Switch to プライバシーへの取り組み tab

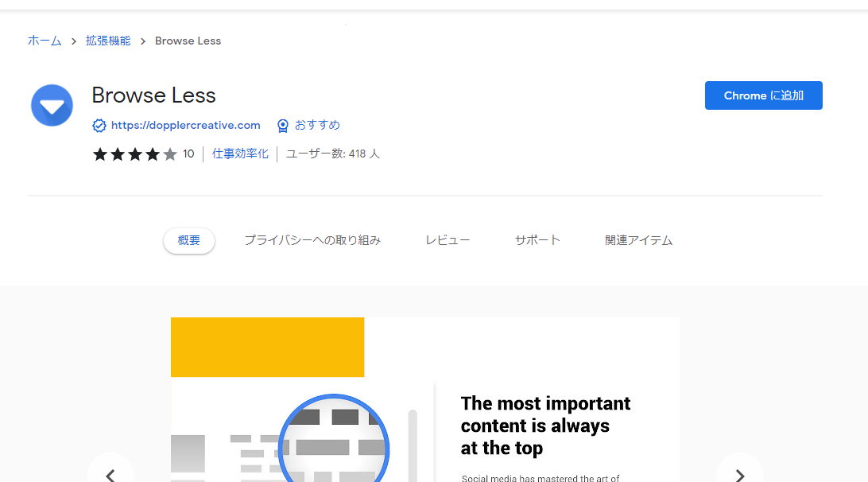click(x=312, y=240)
